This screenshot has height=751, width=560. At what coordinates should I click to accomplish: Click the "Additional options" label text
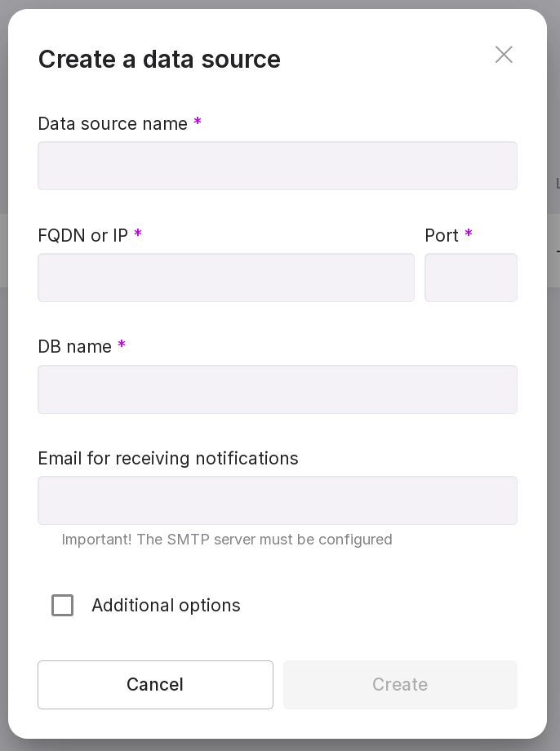coord(166,606)
